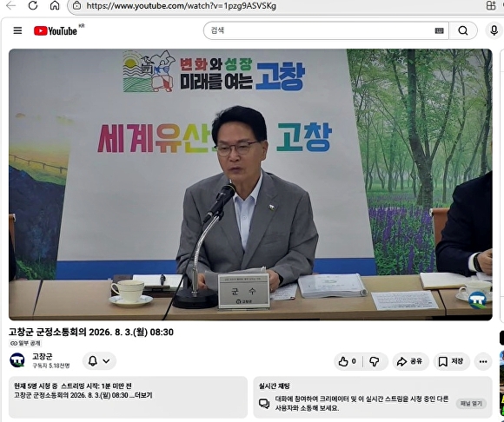Dislike the video with thumbs-down button
Screen dimensions: 504x422
click(375, 361)
